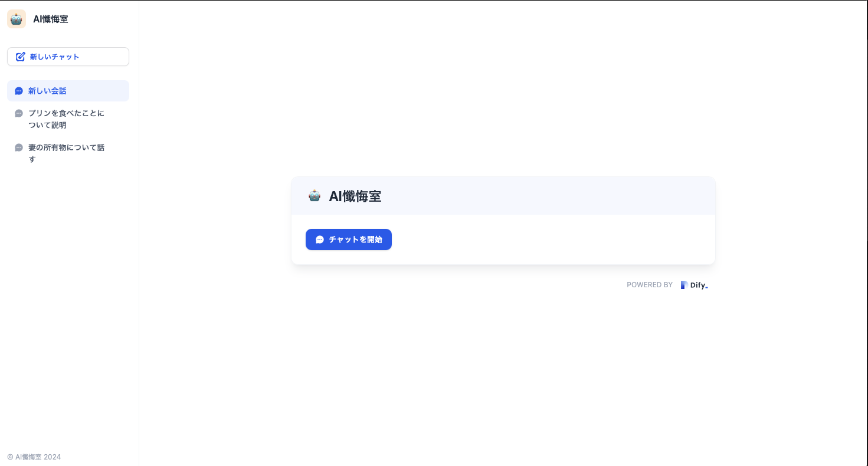The image size is (868, 466).
Task: Click the AI懺悔室 heading on the card
Action: click(x=355, y=195)
